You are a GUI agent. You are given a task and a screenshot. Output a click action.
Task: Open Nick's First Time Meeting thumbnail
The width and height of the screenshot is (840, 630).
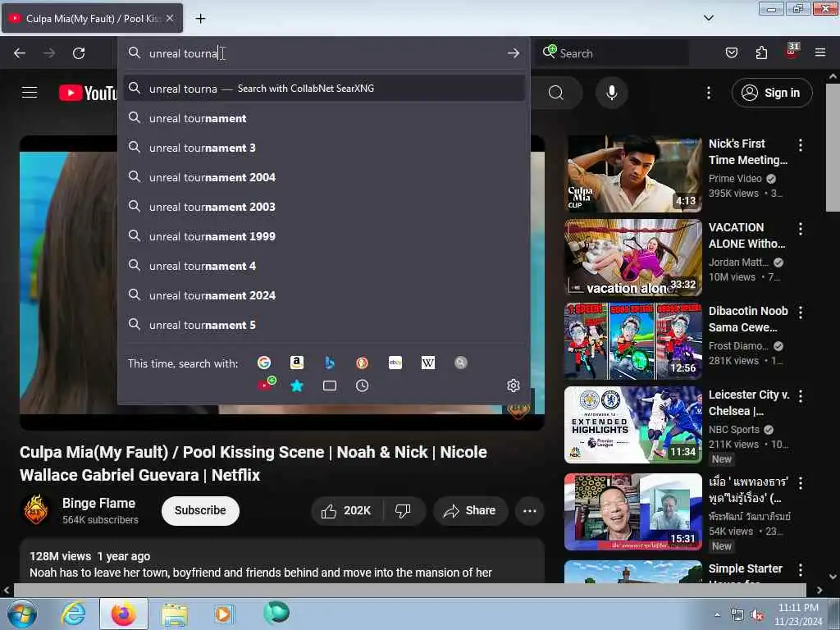click(x=633, y=174)
